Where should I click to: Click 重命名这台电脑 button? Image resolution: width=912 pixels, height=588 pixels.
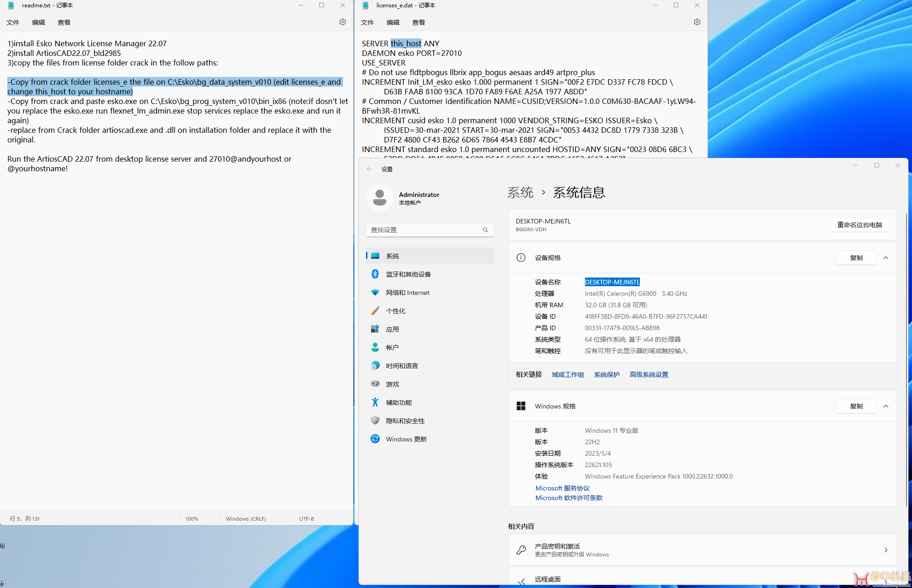click(859, 225)
